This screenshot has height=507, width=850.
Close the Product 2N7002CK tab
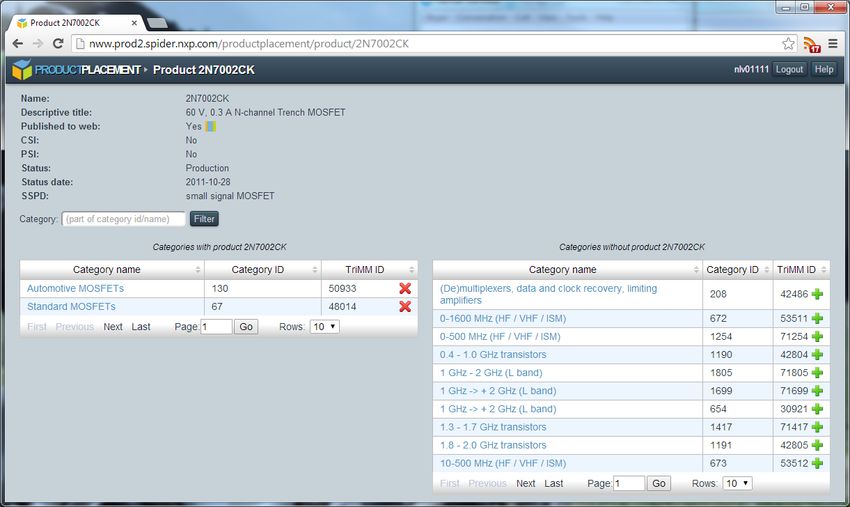pyautogui.click(x=134, y=23)
